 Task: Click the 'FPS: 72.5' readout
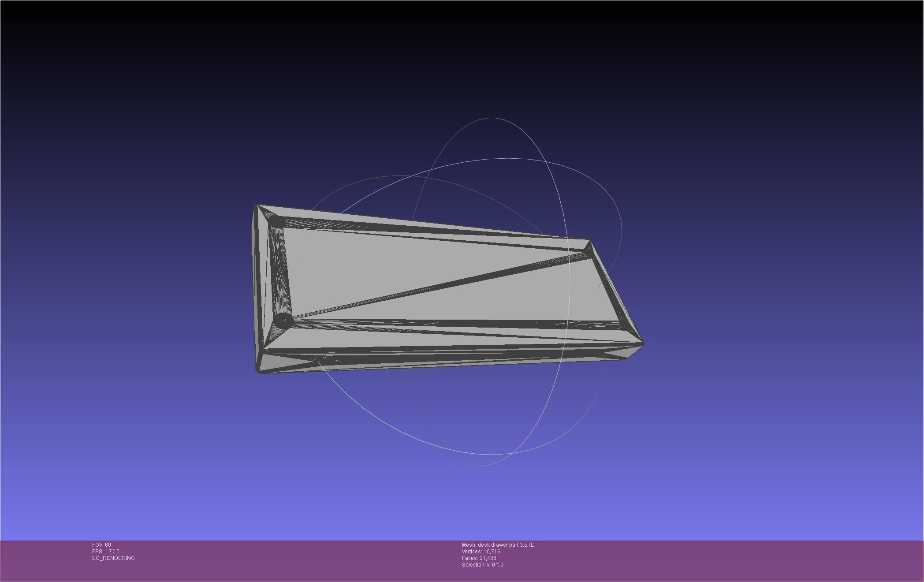pos(106,552)
